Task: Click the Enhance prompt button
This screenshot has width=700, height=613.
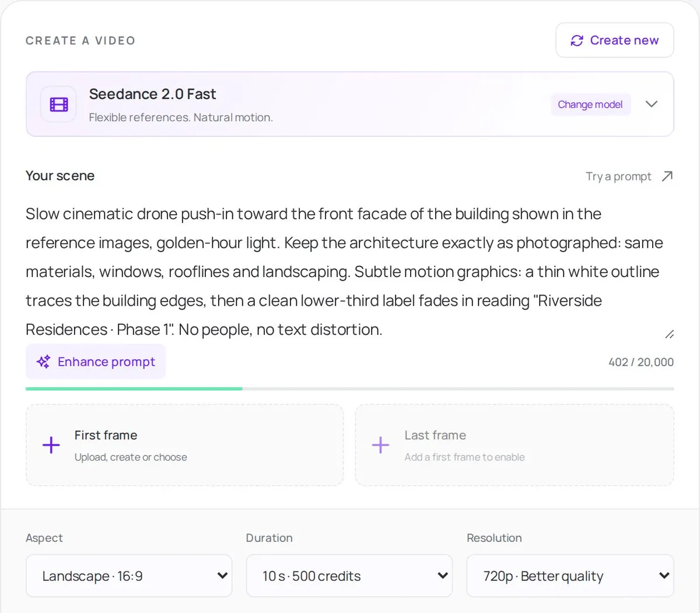Action: tap(96, 362)
